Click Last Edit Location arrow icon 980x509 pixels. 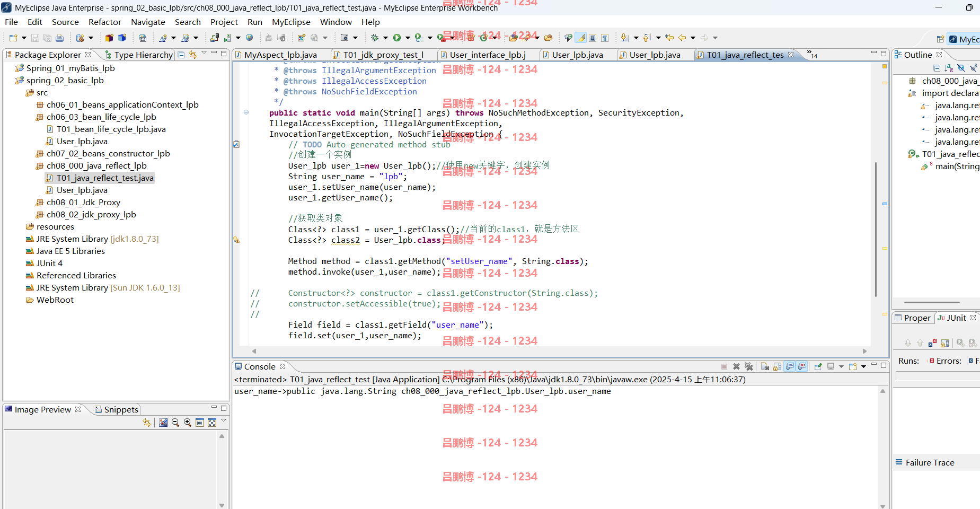[x=669, y=38]
